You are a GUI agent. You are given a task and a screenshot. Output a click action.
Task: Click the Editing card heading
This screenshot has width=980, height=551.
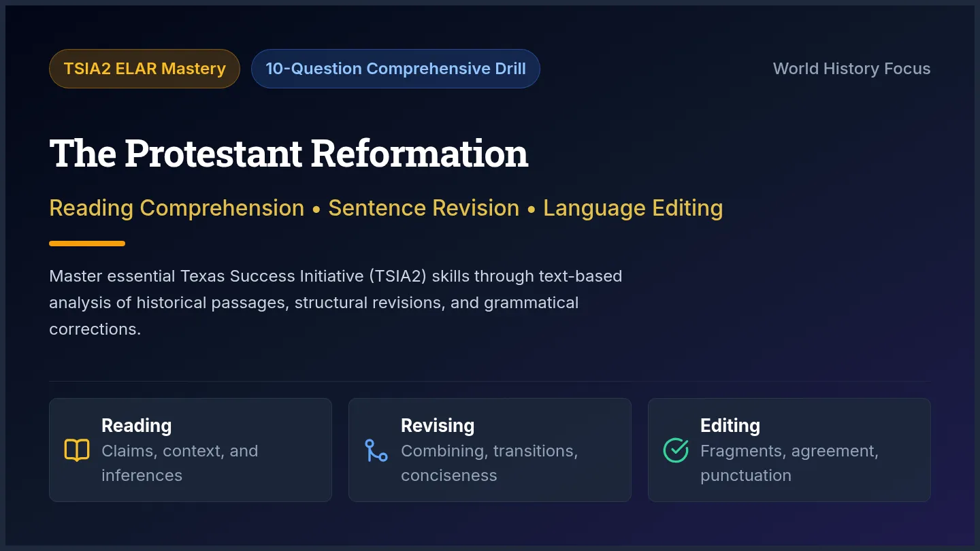pos(730,426)
